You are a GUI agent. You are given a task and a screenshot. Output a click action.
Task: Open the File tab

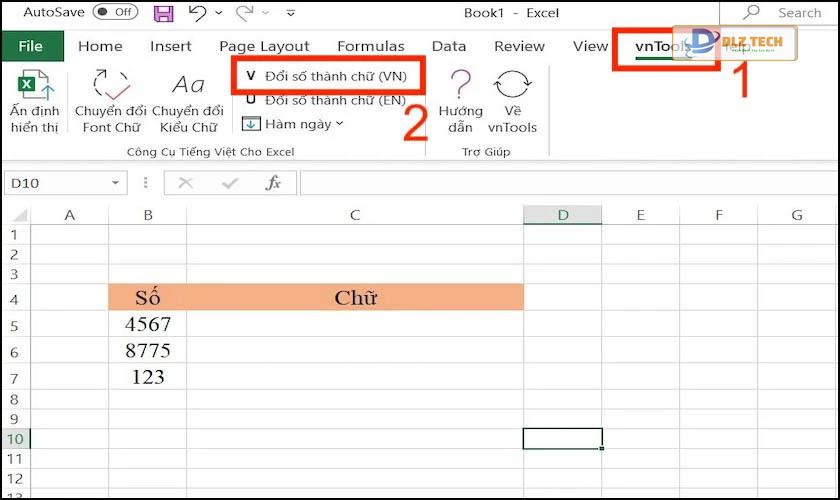[x=31, y=46]
